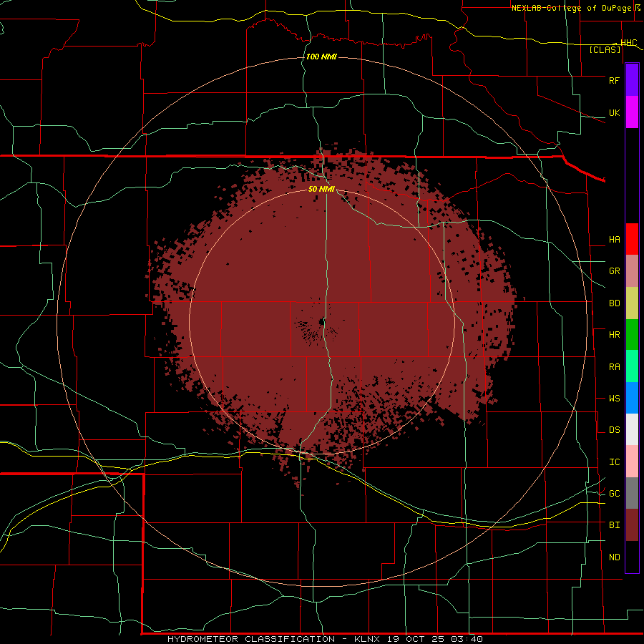Screen dimensions: 644x644
Task: Click the 'WS' legend label
Action: (614, 399)
